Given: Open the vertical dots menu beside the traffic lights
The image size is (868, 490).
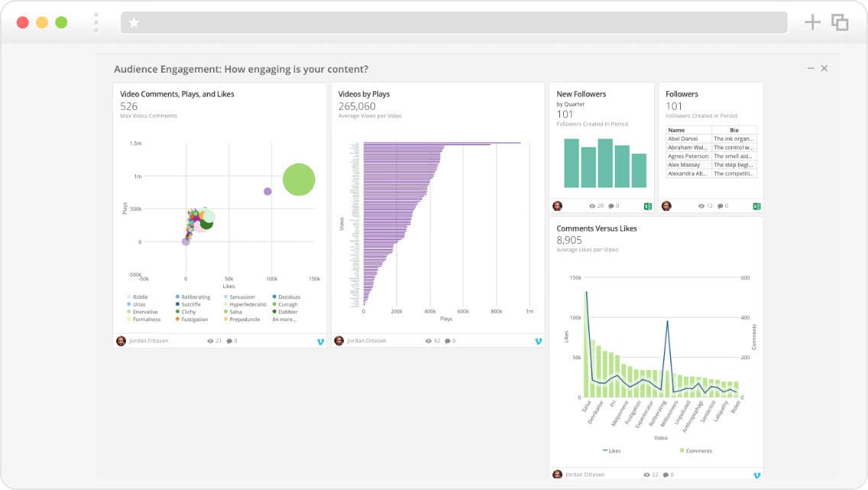Looking at the screenshot, I should tap(95, 21).
